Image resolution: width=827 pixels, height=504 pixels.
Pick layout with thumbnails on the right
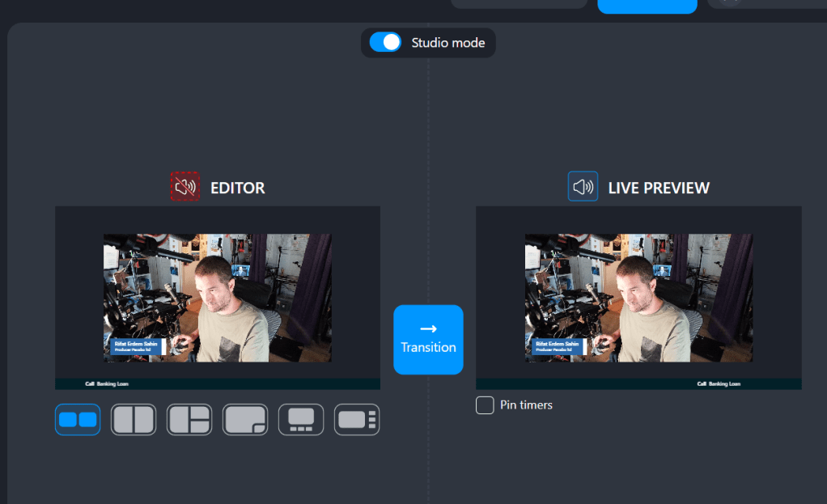pyautogui.click(x=357, y=420)
